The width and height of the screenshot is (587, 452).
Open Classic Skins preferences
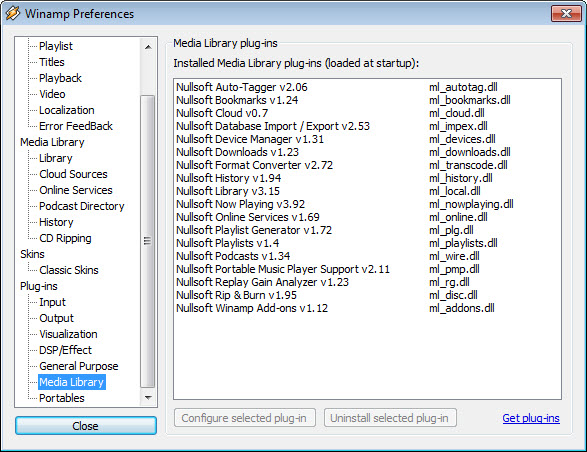click(69, 270)
